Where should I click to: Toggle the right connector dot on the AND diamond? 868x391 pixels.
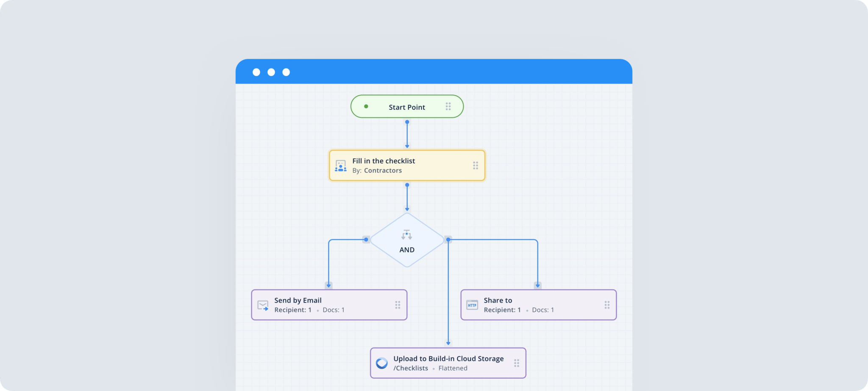[448, 240]
